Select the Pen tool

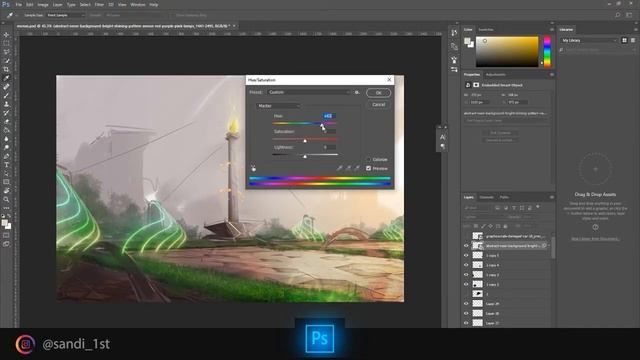(6, 156)
